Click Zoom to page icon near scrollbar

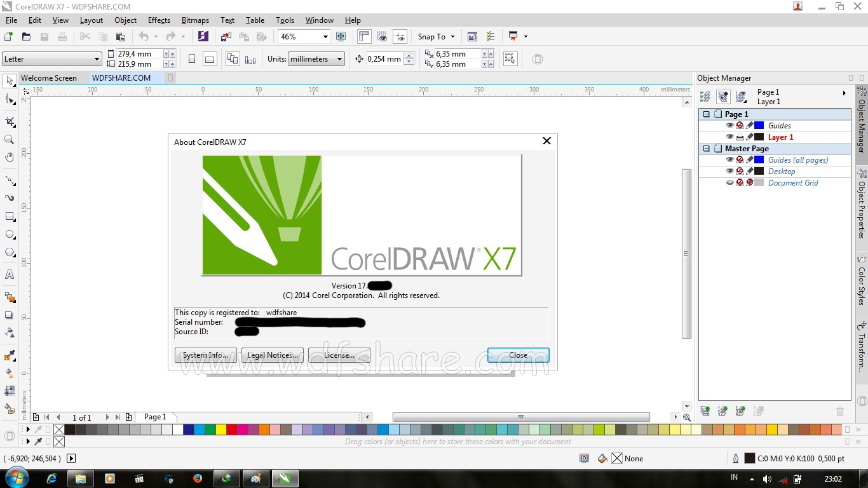click(687, 417)
